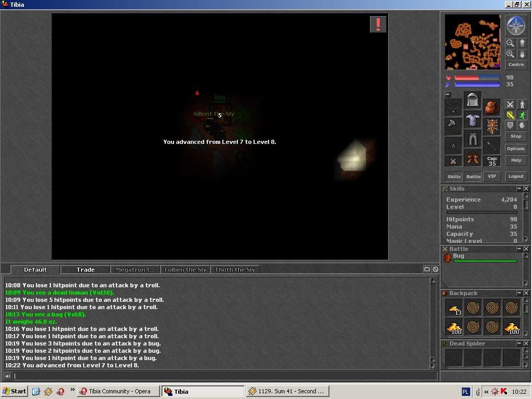The width and height of the screenshot is (532, 399).
Task: Click the leather boots slot
Action: (x=472, y=158)
